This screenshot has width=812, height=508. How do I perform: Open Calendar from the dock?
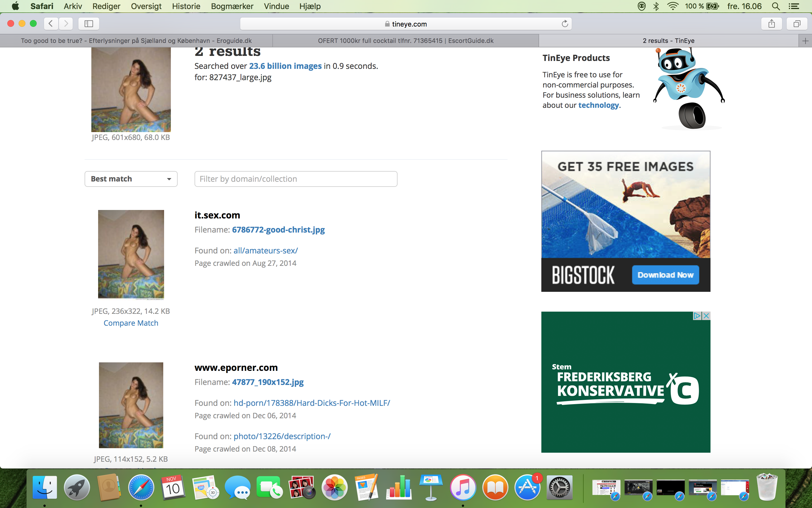[173, 487]
